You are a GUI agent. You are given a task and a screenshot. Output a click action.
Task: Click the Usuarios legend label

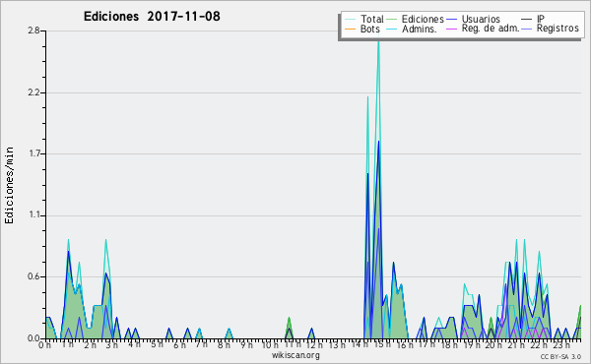(481, 19)
